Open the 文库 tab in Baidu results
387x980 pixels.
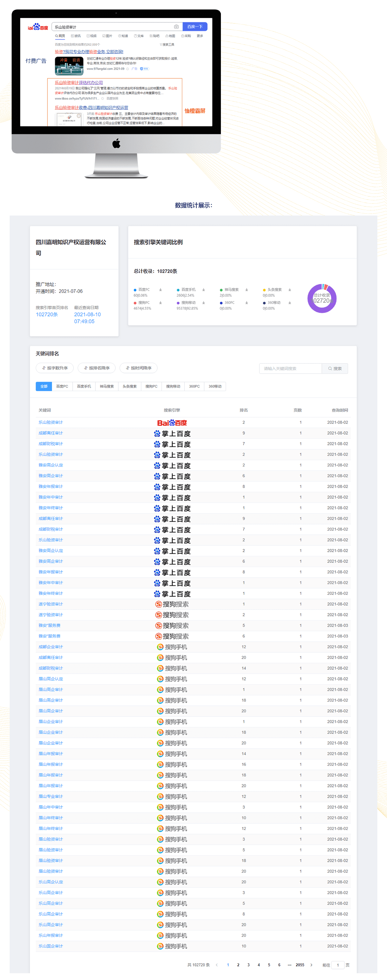(139, 36)
